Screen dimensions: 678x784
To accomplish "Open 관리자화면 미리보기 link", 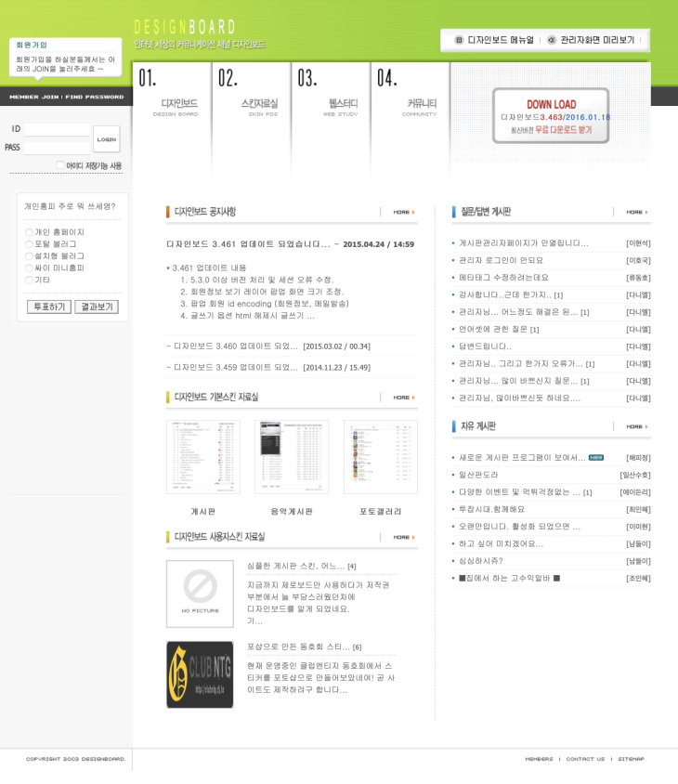I will (x=597, y=40).
